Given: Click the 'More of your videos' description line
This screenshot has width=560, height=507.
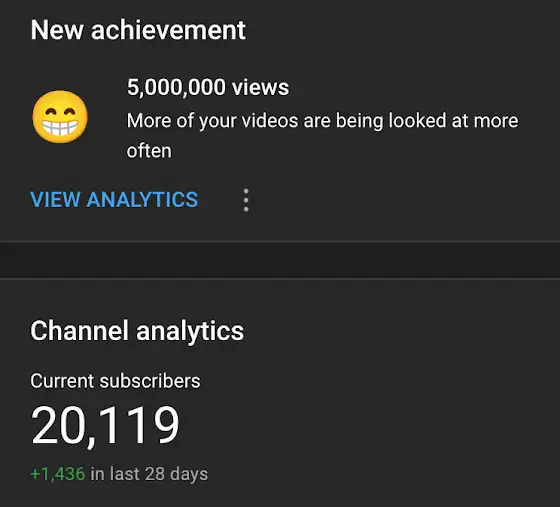Looking at the screenshot, I should (322, 121).
